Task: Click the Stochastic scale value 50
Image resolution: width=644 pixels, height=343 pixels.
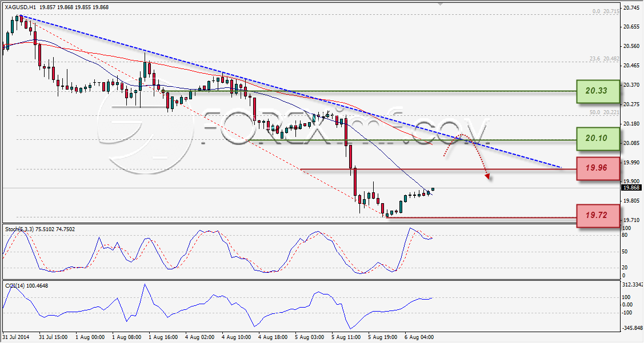Action: point(625,252)
